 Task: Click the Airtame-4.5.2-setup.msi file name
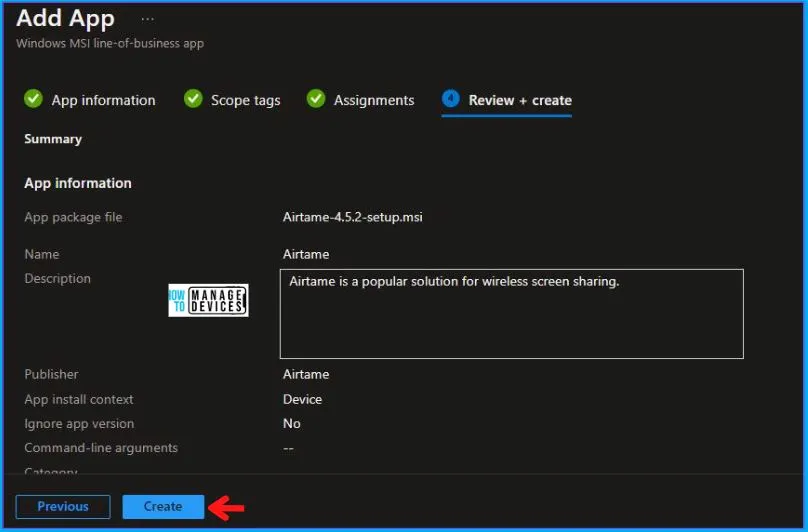coord(352,217)
